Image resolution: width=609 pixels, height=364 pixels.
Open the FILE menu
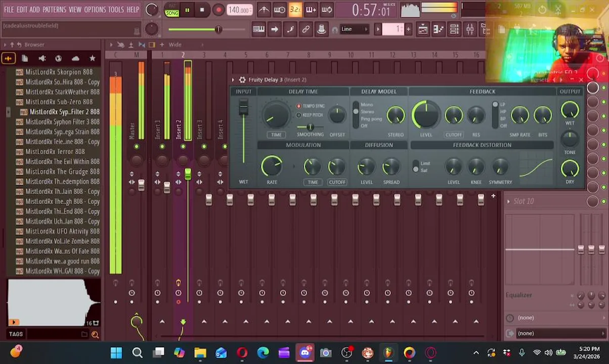[x=9, y=10]
